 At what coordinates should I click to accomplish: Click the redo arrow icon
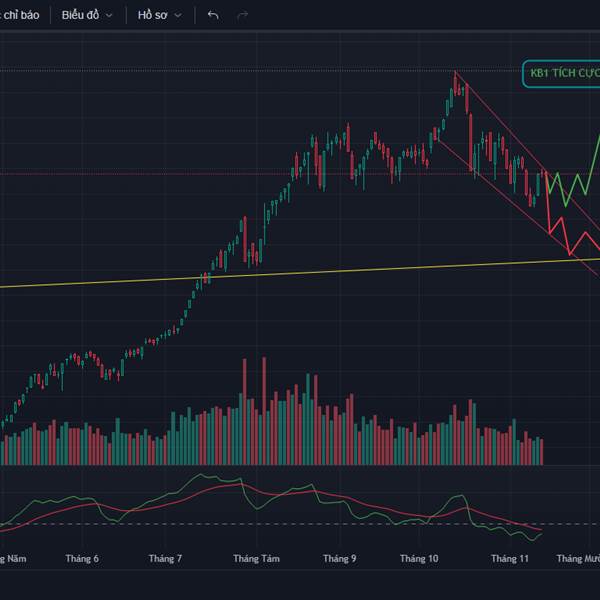(x=242, y=15)
